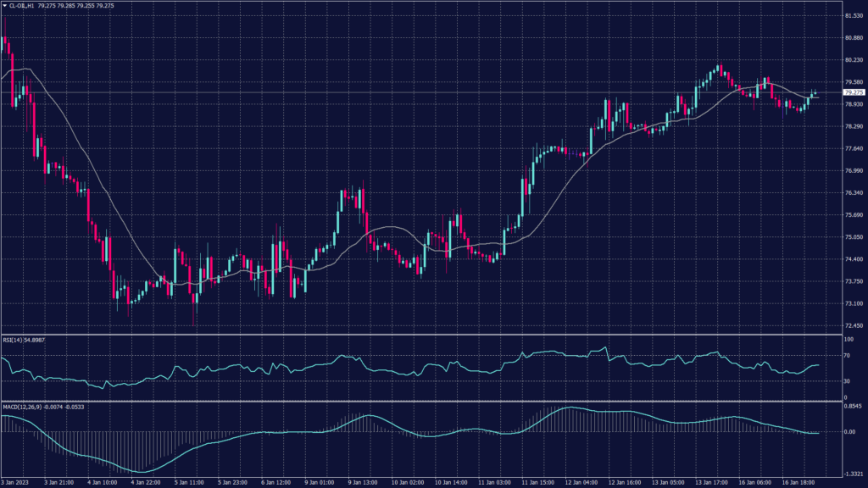Click the RSI(14) indicator label
This screenshot has height=488, width=868.
14,339
